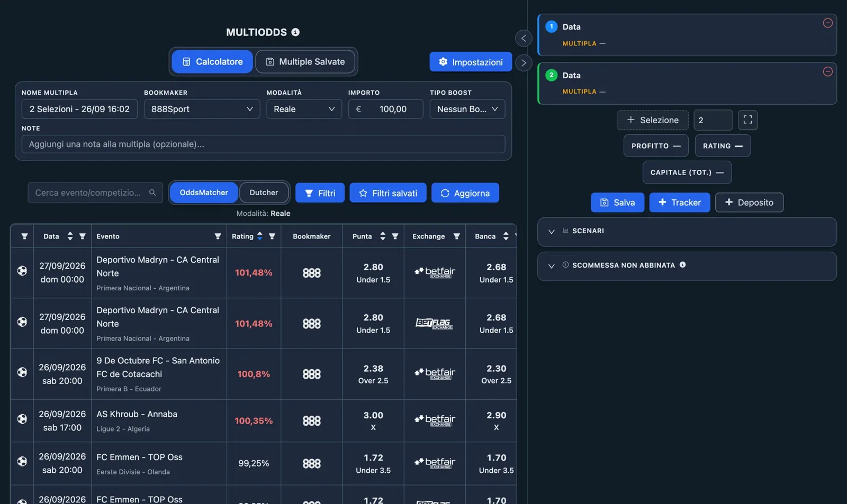Sort by Rating column arrows
The width and height of the screenshot is (847, 504).
click(x=259, y=236)
